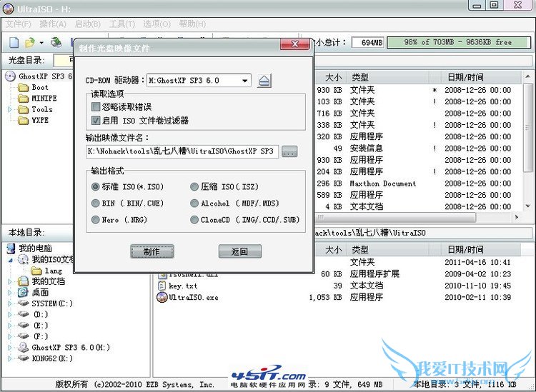Open the 工具(T) menu
Screen dimensions: 536x392
(x=122, y=24)
